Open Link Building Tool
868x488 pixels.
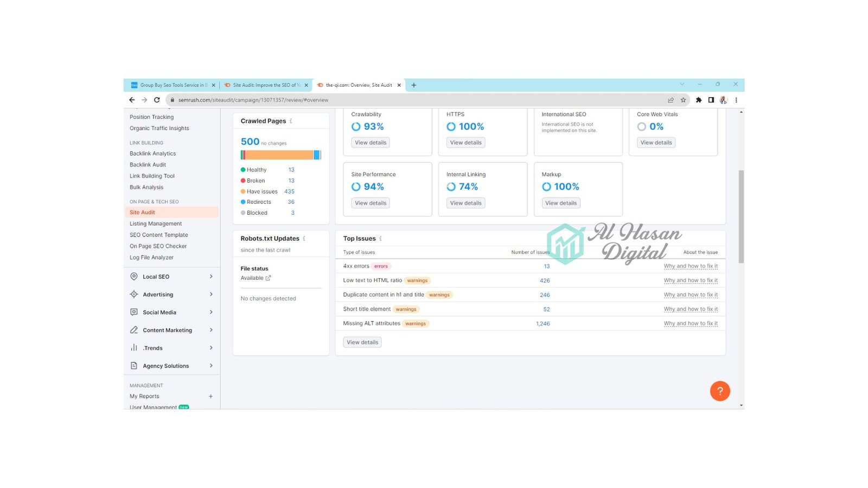152,176
